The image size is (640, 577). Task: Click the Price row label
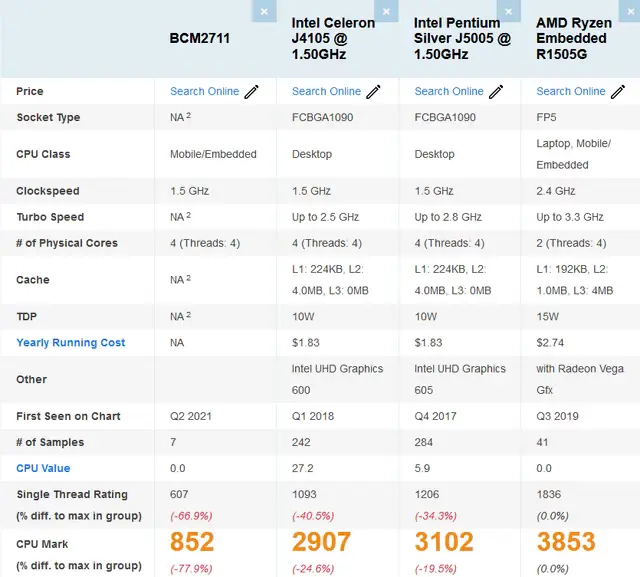[30, 91]
